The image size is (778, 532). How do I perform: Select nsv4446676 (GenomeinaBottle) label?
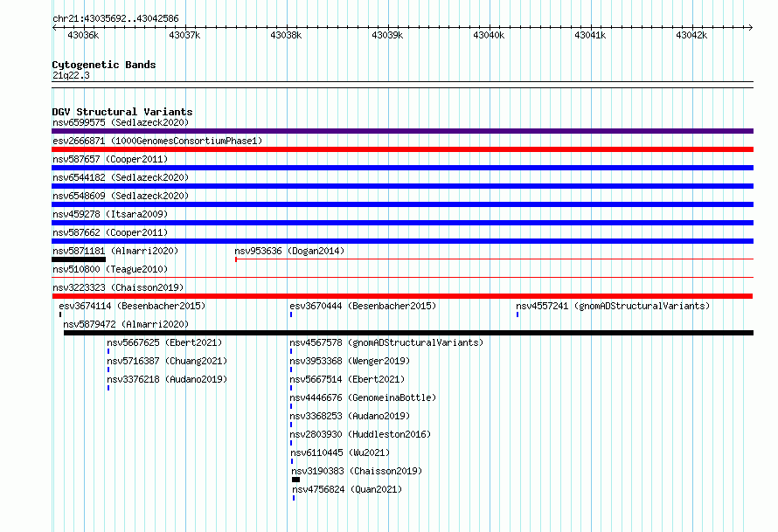tap(363, 397)
